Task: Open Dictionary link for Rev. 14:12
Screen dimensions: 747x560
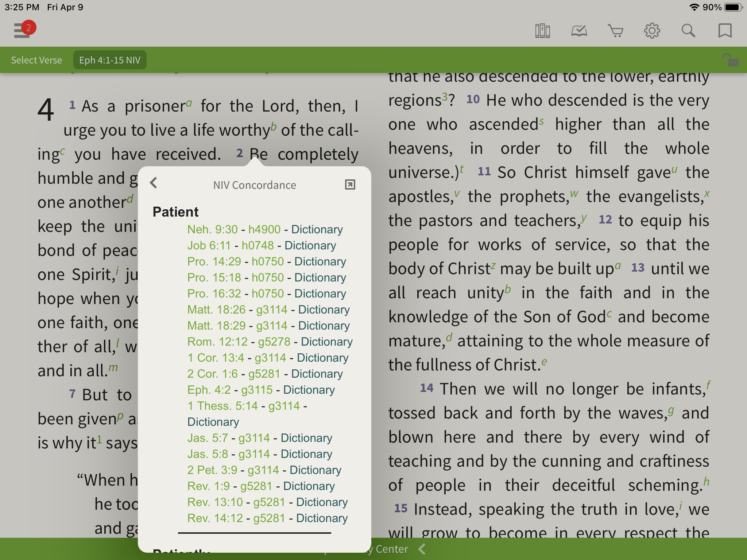Action: (322, 518)
